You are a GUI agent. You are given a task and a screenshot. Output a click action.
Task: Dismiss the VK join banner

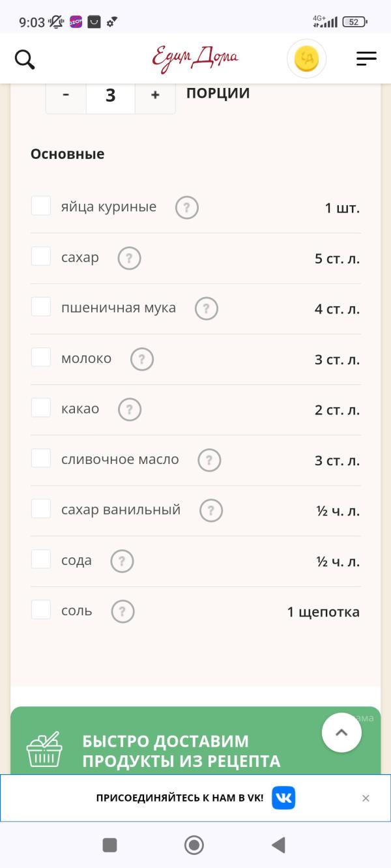click(x=366, y=798)
